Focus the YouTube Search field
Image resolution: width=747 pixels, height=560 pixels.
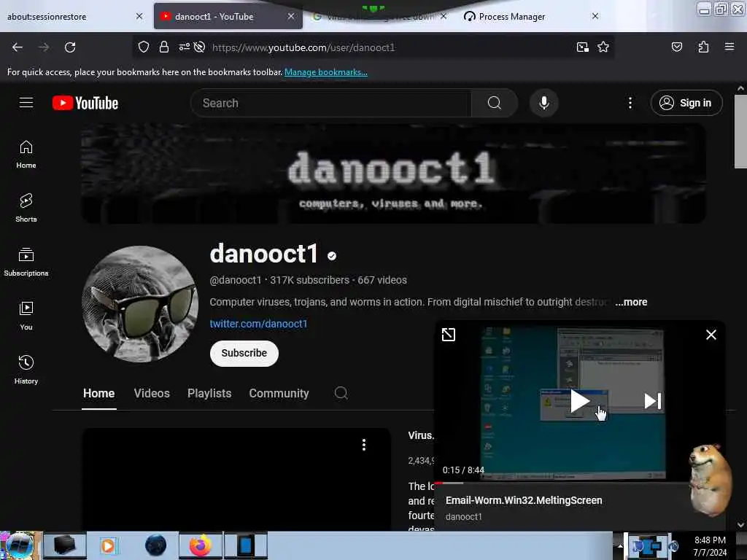(331, 103)
